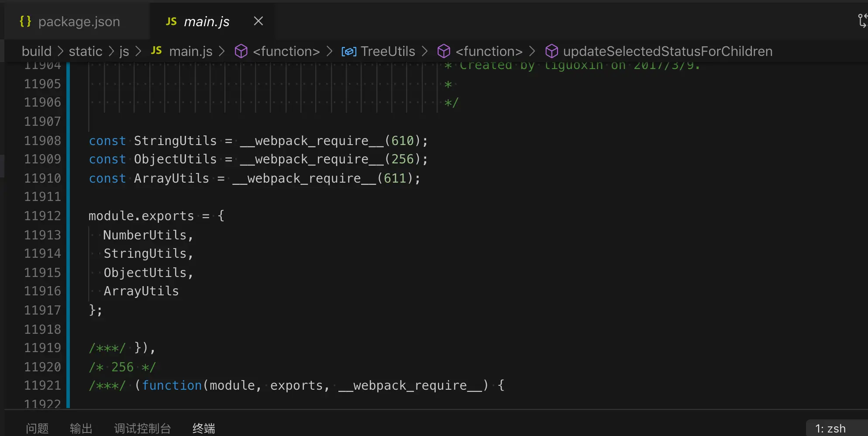Click the JS icon on main.js tab
The image size is (868, 436).
171,21
